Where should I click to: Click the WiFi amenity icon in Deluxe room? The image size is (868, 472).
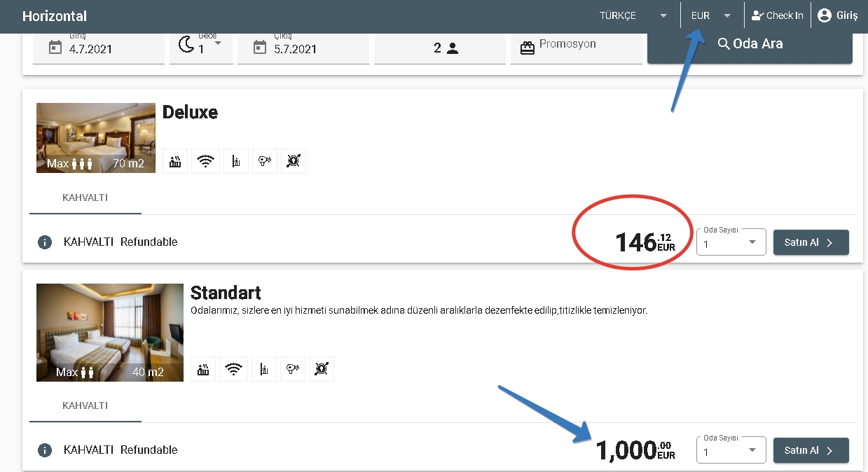(205, 161)
